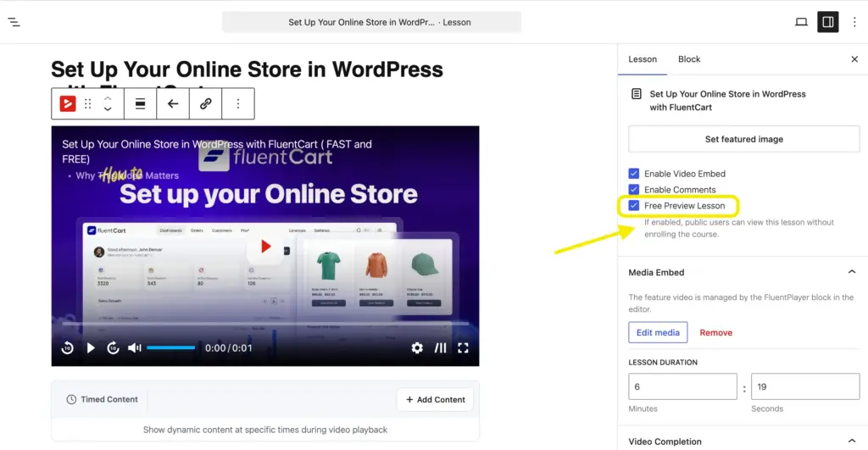Image resolution: width=868 pixels, height=450 pixels.
Task: Switch to the Lesson tab
Action: (x=643, y=59)
